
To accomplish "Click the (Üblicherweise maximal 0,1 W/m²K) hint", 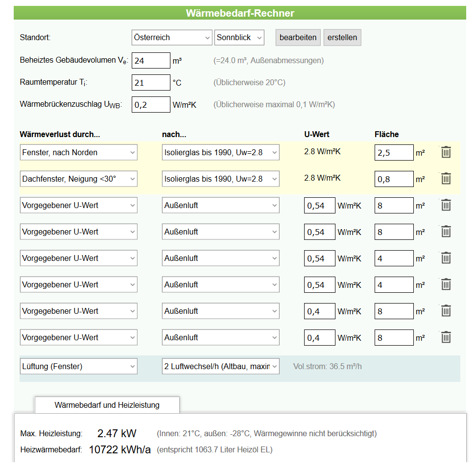I will [x=274, y=104].
